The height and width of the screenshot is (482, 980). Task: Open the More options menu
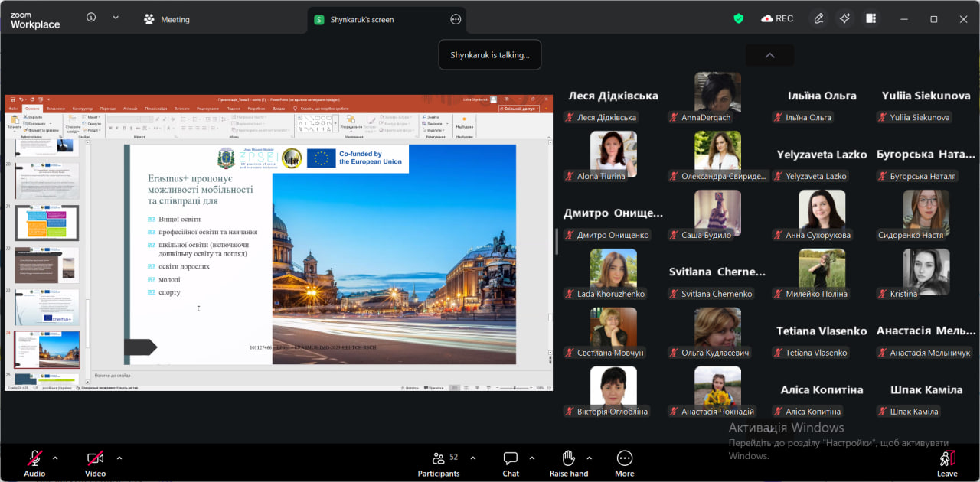(x=624, y=463)
